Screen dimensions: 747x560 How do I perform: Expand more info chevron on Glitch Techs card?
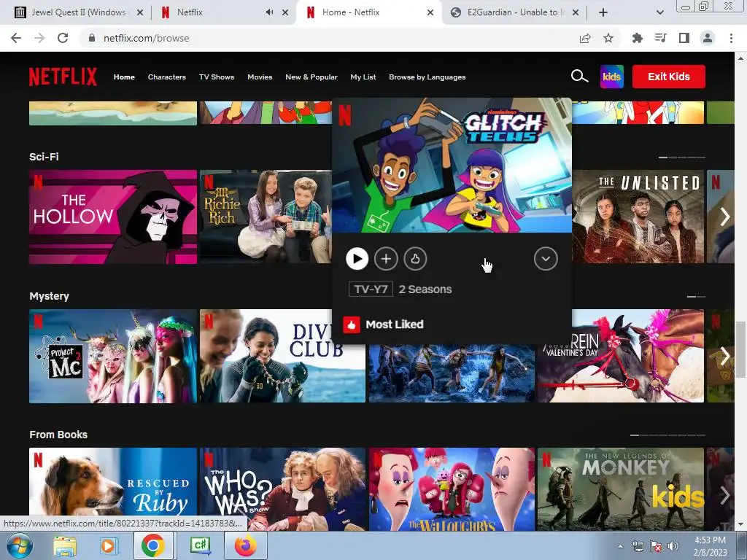pyautogui.click(x=546, y=259)
